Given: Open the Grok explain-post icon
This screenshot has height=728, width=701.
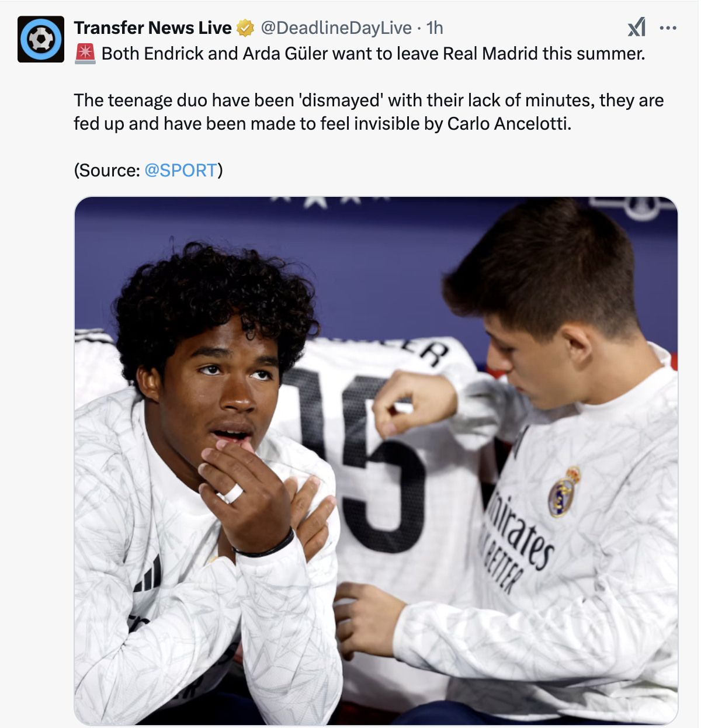Looking at the screenshot, I should click(637, 27).
